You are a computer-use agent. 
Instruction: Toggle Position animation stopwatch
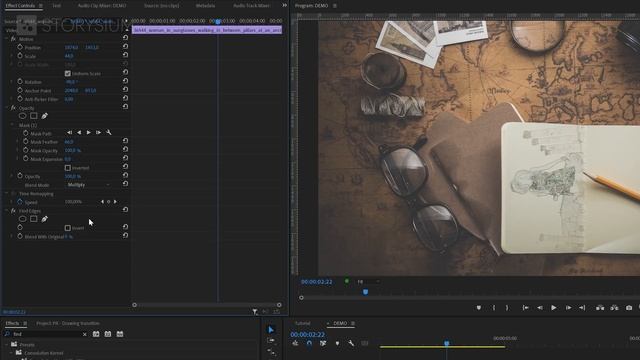pyautogui.click(x=20, y=47)
